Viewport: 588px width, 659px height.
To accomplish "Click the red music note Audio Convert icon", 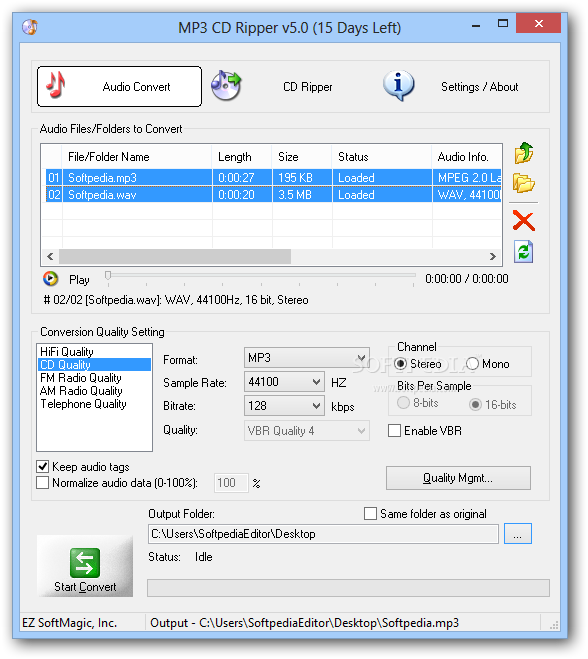I will point(55,85).
